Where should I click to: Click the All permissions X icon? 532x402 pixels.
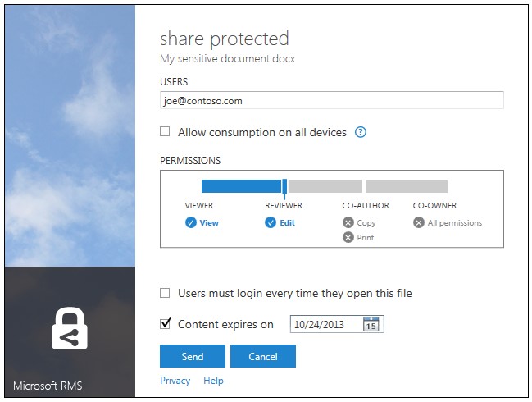pyautogui.click(x=419, y=222)
